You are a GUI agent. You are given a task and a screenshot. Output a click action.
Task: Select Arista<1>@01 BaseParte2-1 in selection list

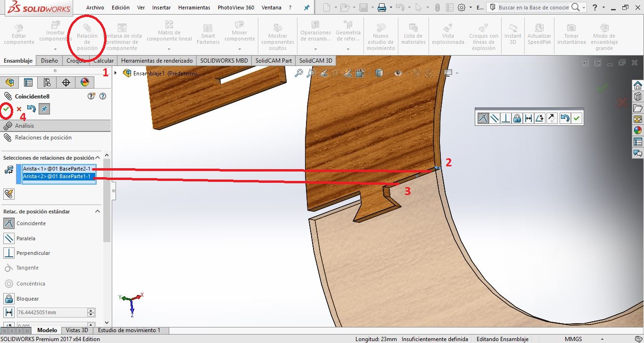(57, 169)
